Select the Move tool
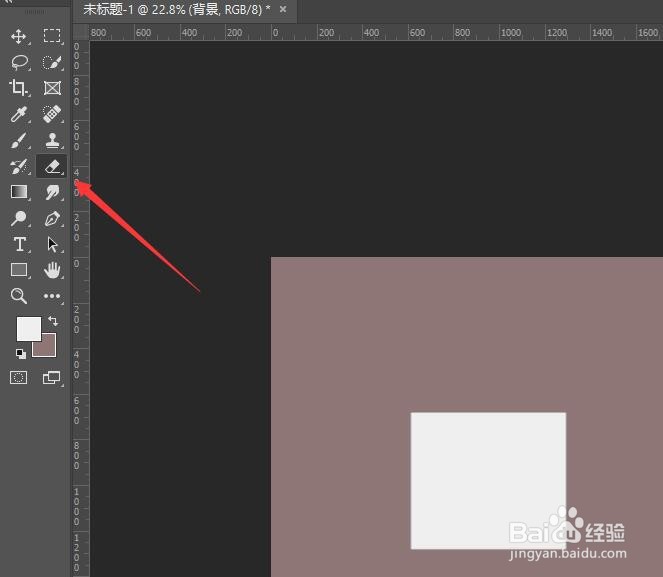Viewport: 663px width, 577px height. (19, 36)
